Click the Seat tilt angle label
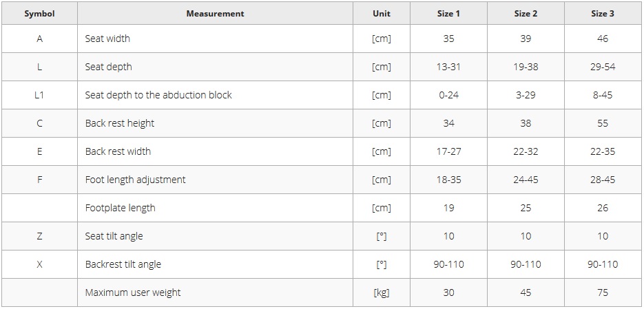Image resolution: width=644 pixels, height=309 pixels. tap(114, 236)
